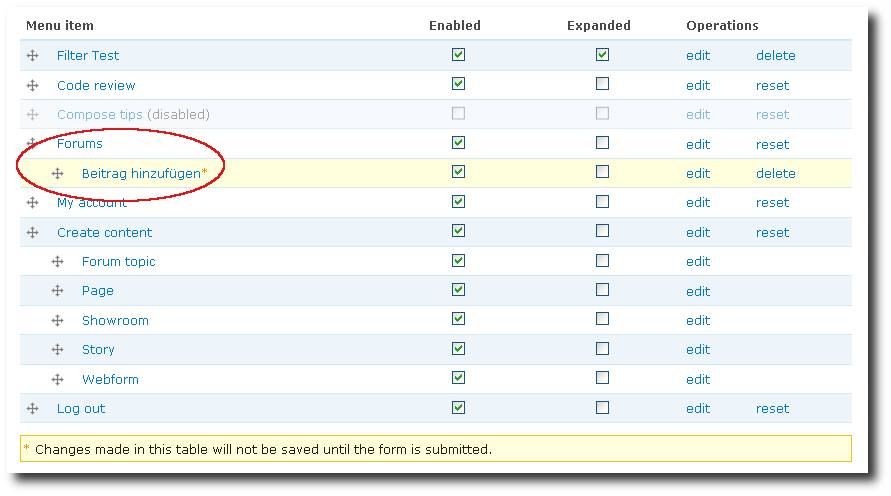Screen dimensions: 891x496
Task: Click the drag handle for Beitrag hinzufügen
Action: click(x=58, y=174)
